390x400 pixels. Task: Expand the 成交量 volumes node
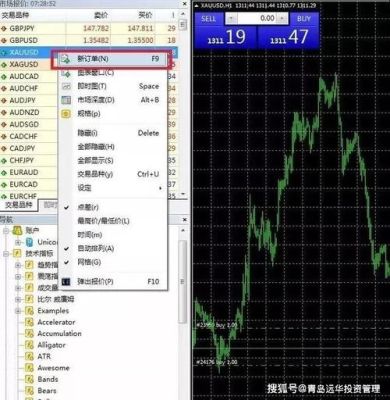(x=18, y=288)
